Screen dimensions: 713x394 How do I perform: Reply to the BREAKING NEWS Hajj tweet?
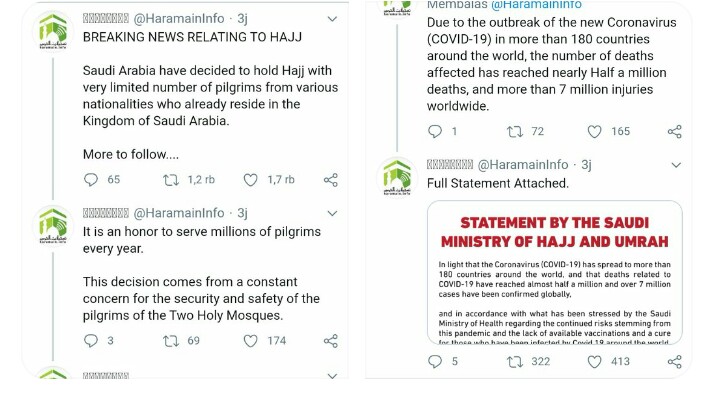tap(91, 180)
